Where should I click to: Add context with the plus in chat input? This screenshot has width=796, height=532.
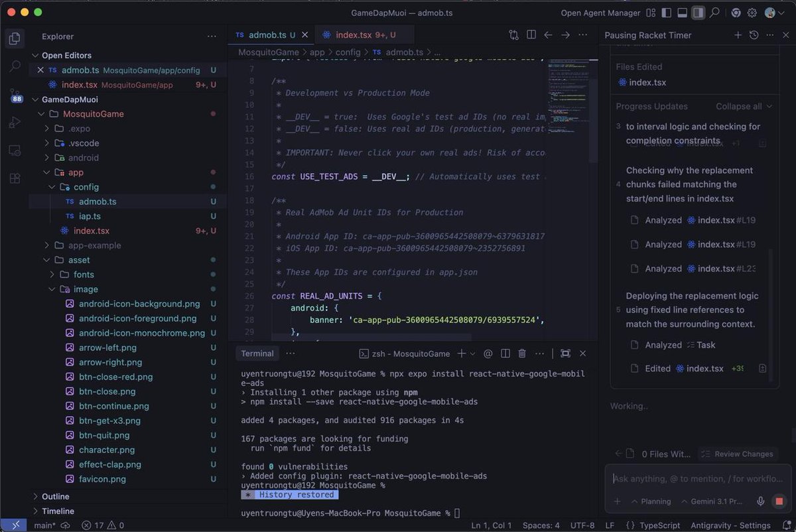(617, 501)
